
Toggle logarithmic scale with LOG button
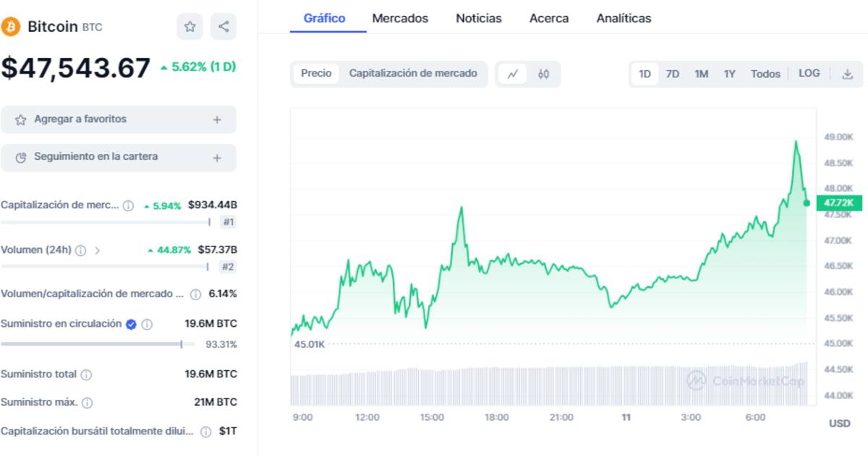click(x=809, y=73)
